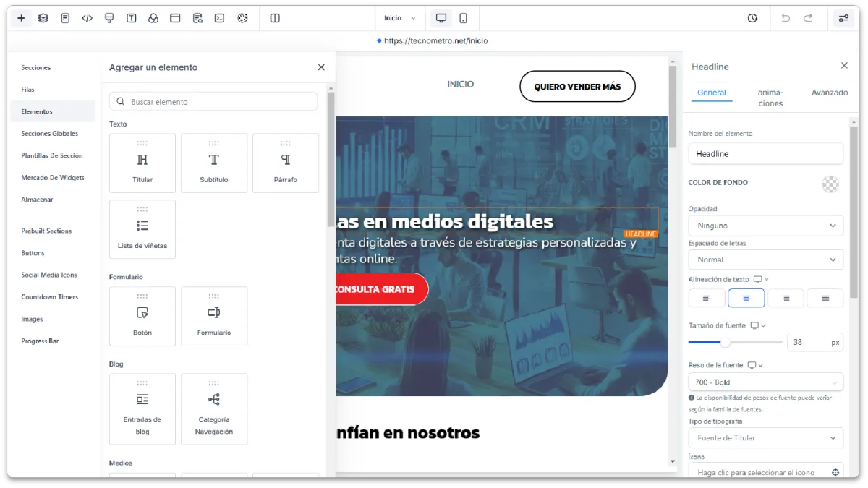Open the Color de fondo swatch
Viewport: 868px width, 488px height.
point(830,184)
